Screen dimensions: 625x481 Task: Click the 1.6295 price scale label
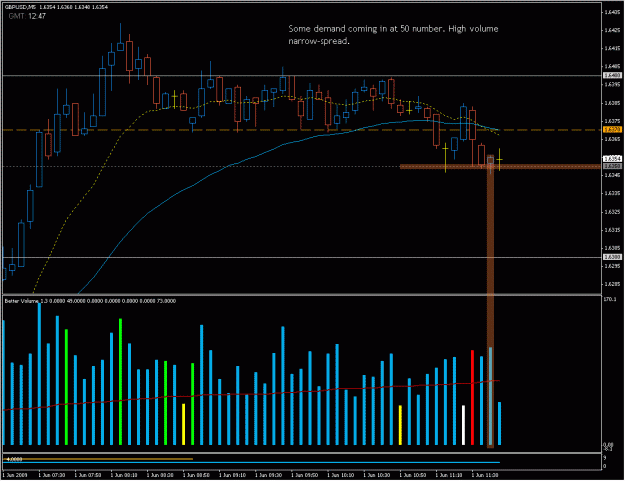(x=612, y=266)
